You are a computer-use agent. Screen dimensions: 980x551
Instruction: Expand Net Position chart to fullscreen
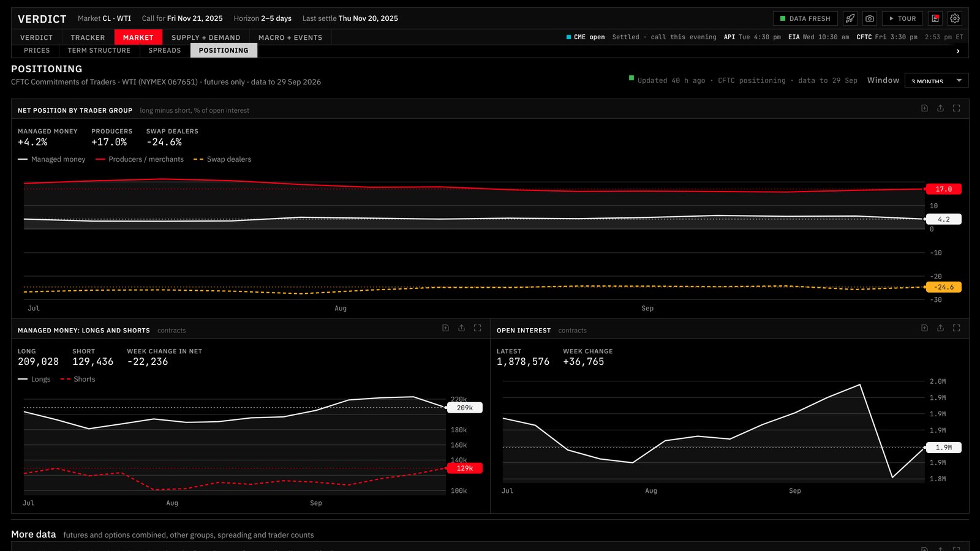click(x=957, y=108)
